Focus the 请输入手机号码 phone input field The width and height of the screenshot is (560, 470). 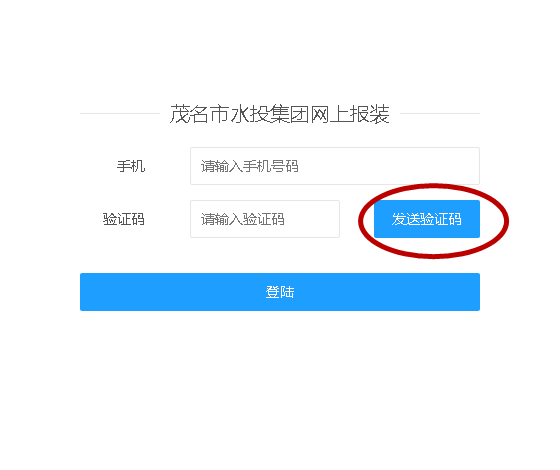[335, 166]
